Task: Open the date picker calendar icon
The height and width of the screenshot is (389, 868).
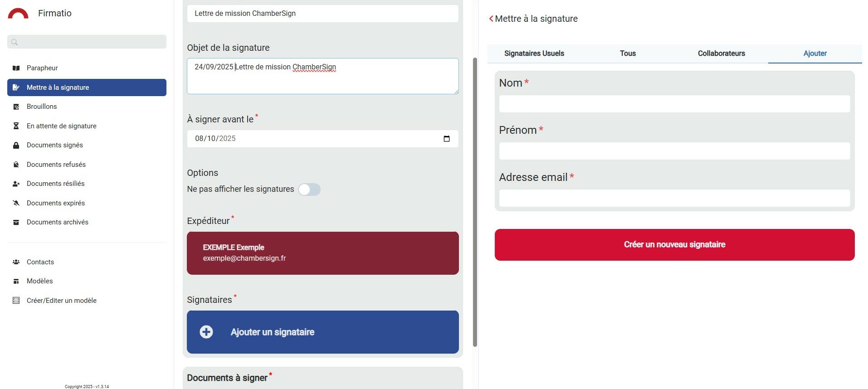Action: (x=447, y=139)
